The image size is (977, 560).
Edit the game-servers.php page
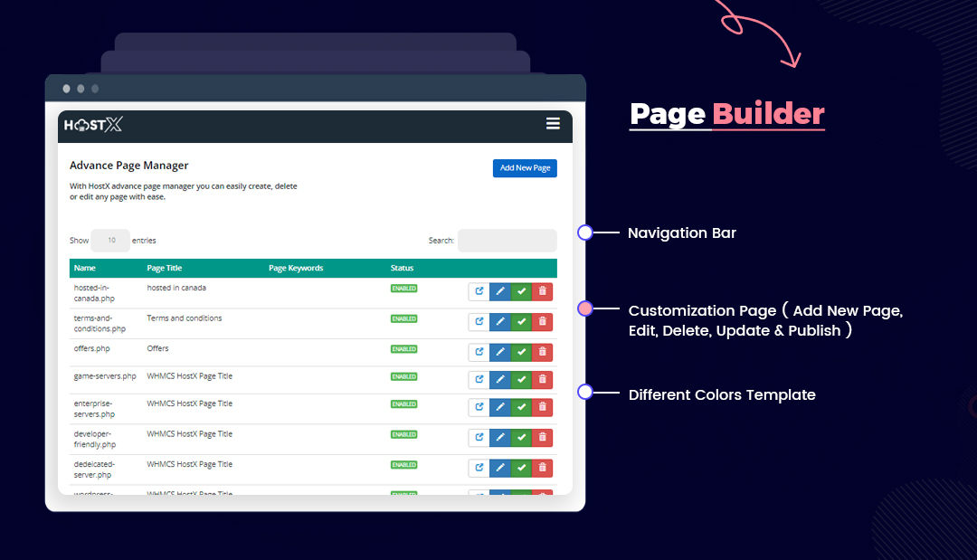tap(499, 380)
